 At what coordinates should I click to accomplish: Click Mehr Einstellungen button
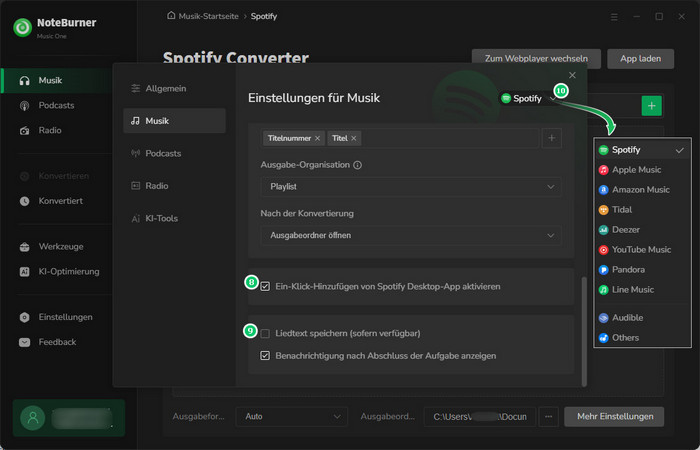[x=615, y=417]
